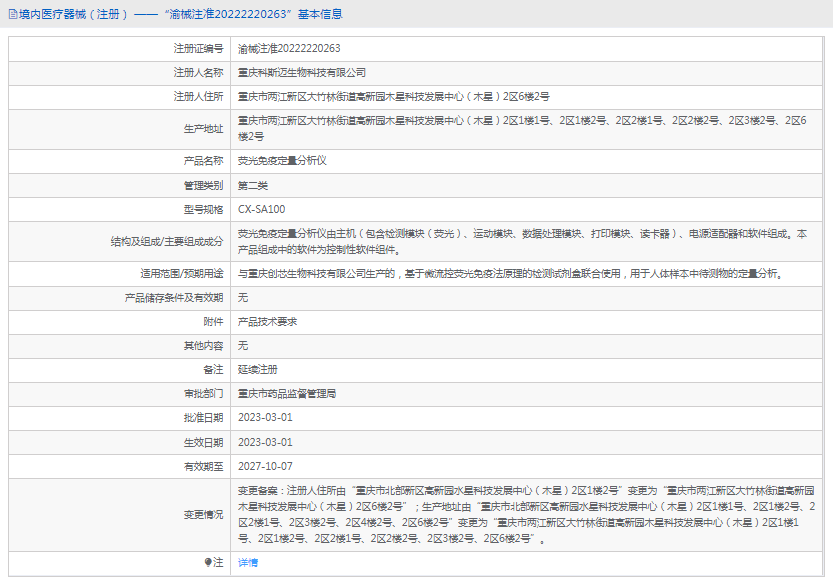The height and width of the screenshot is (582, 833).
Task: Click the 生效日期 value 2023-03-01
Action: click(265, 442)
